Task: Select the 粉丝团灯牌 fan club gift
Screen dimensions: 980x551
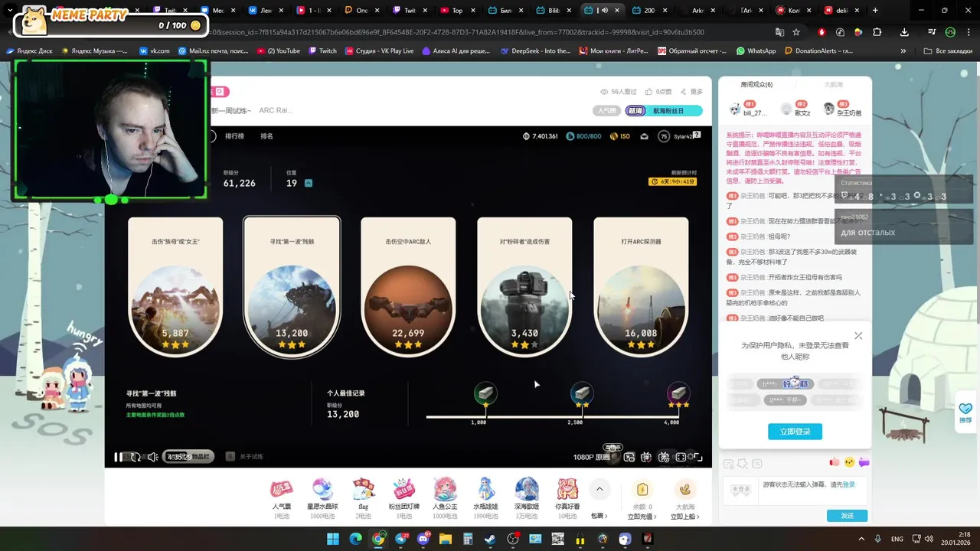Action: [404, 488]
